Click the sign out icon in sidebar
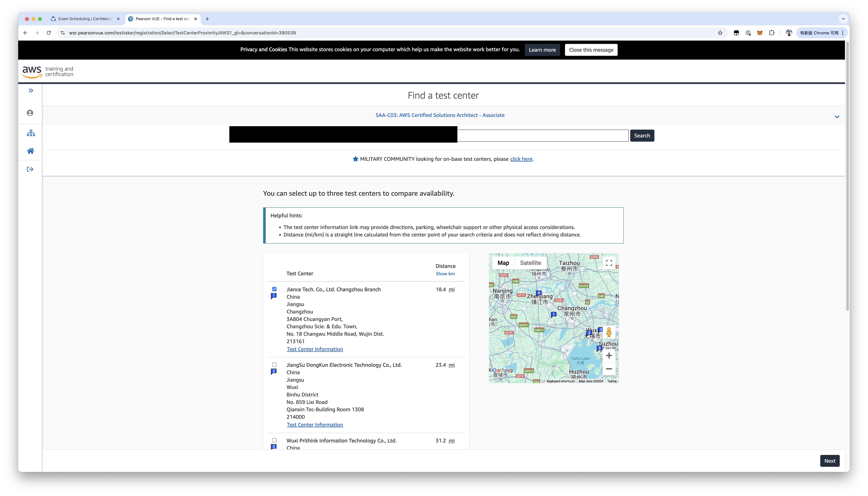This screenshot has width=868, height=496. tap(30, 169)
